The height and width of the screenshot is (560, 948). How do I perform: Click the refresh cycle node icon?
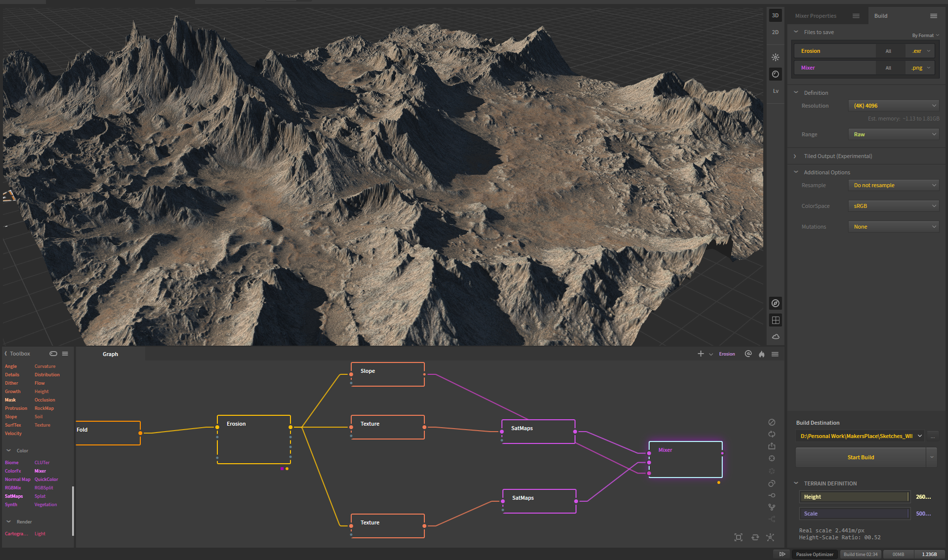(x=772, y=434)
